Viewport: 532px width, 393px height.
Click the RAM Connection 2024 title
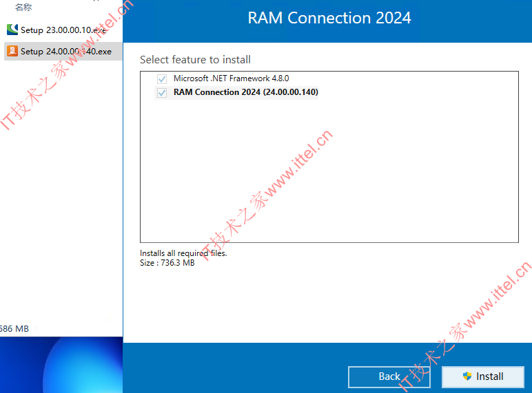tap(329, 18)
